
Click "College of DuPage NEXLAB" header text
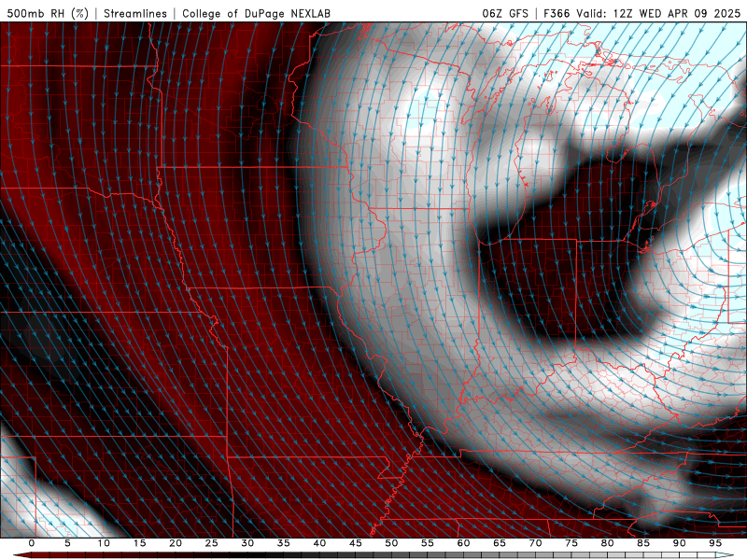tap(256, 13)
